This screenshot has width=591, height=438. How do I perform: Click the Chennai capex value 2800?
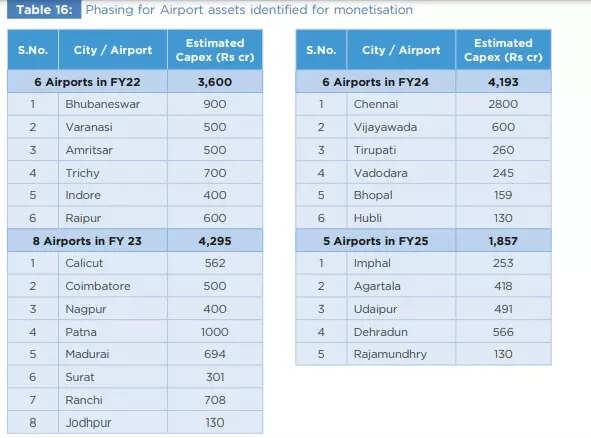pos(503,104)
